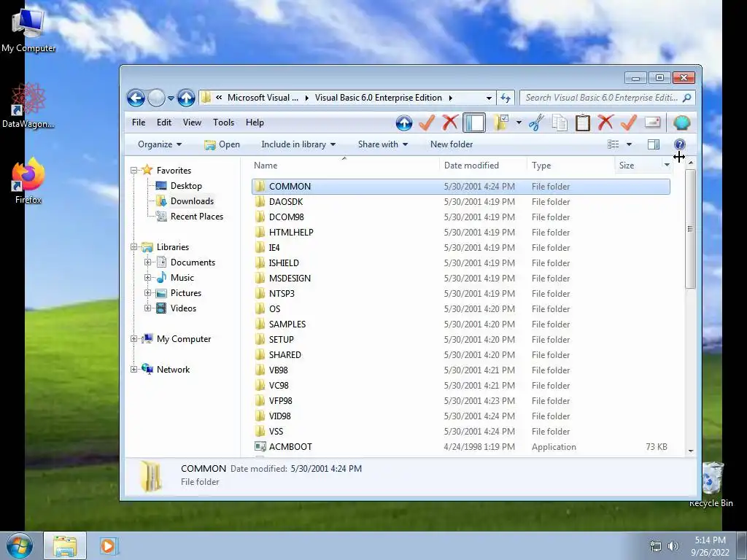Open Classic Shell settings shell icon
This screenshot has height=560, width=747.
tap(682, 122)
